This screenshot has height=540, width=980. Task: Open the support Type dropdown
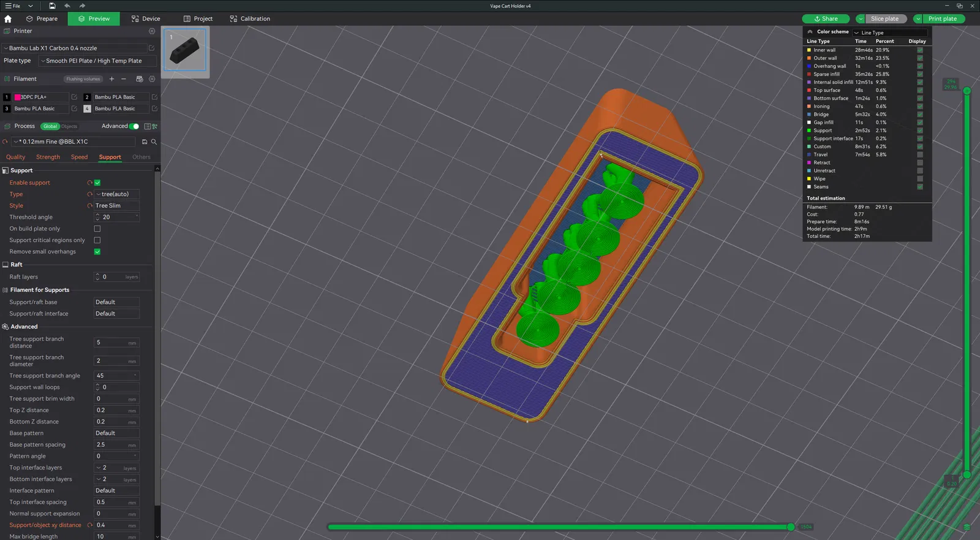[116, 194]
